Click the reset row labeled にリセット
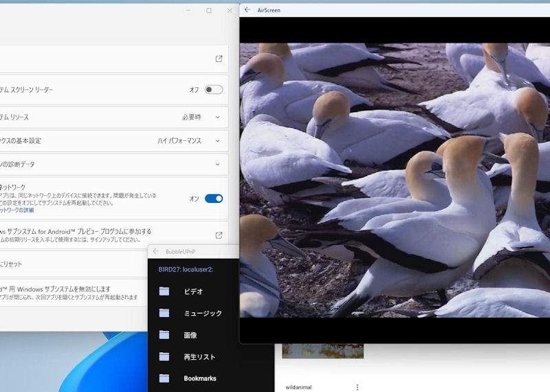 point(74,264)
